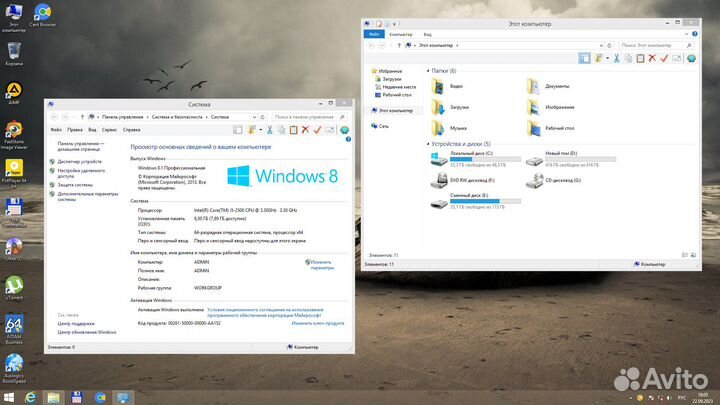This screenshot has width=720, height=405.
Task: Switch to the Компьютер ribbon tab
Action: coord(401,34)
